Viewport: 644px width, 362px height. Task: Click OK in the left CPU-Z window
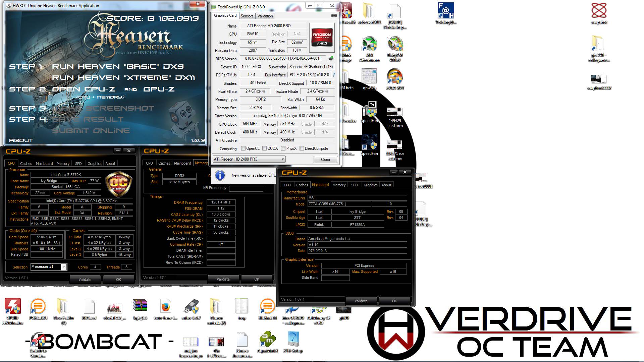coord(118,279)
